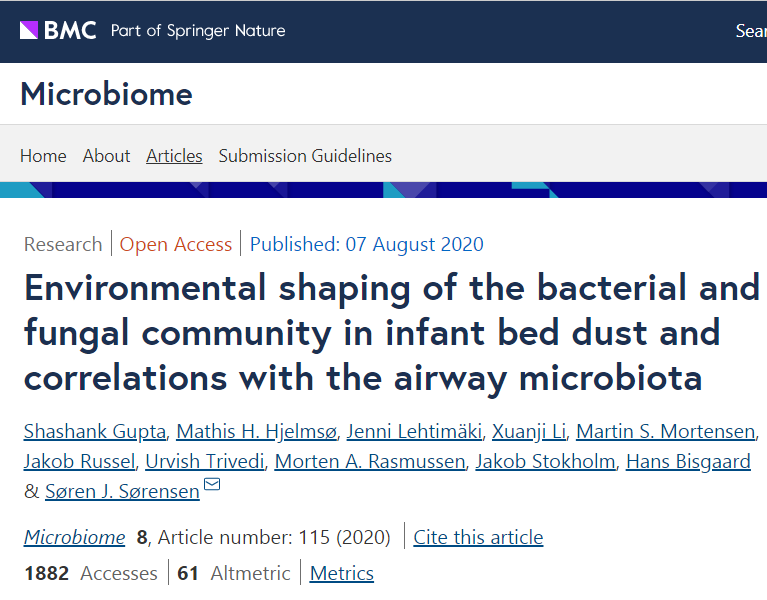Open Martin S. Mortensen author link
Viewport: 767px width, 600px height.
pyautogui.click(x=666, y=432)
